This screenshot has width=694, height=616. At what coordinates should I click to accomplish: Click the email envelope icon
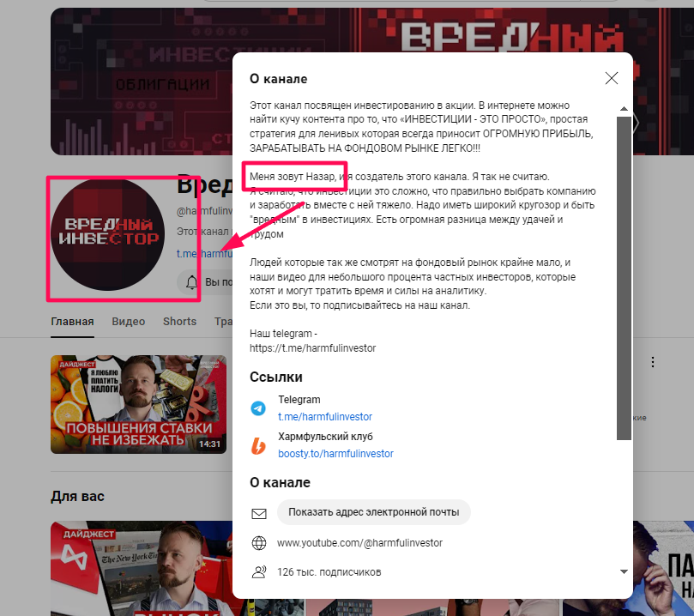(x=259, y=513)
